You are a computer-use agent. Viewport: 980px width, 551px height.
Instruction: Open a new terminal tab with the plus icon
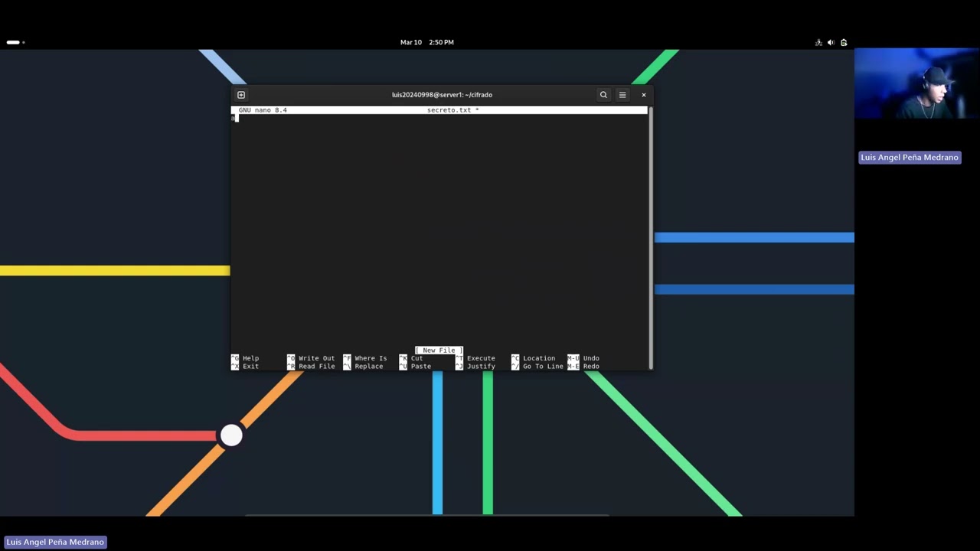click(x=241, y=95)
